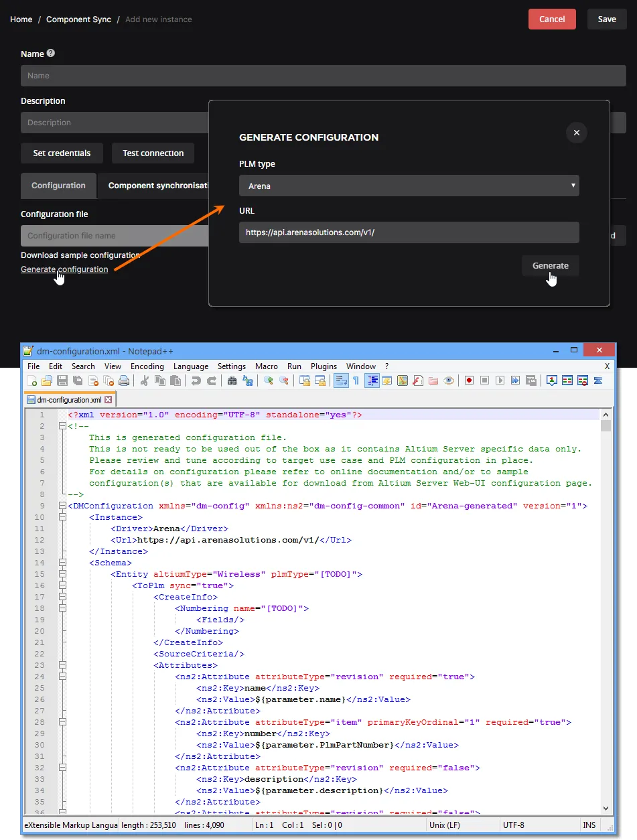Click Print icon in Notepad++ toolbar

point(124,380)
